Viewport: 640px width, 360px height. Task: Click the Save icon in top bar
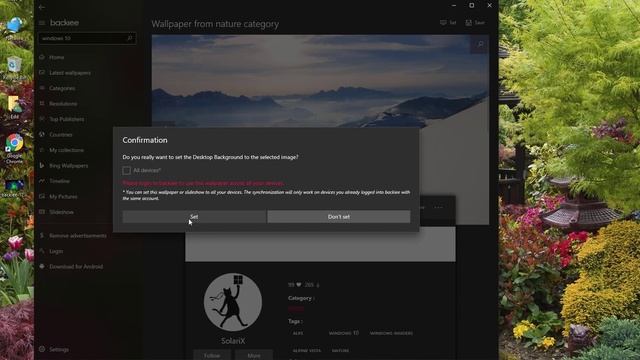pyautogui.click(x=469, y=23)
